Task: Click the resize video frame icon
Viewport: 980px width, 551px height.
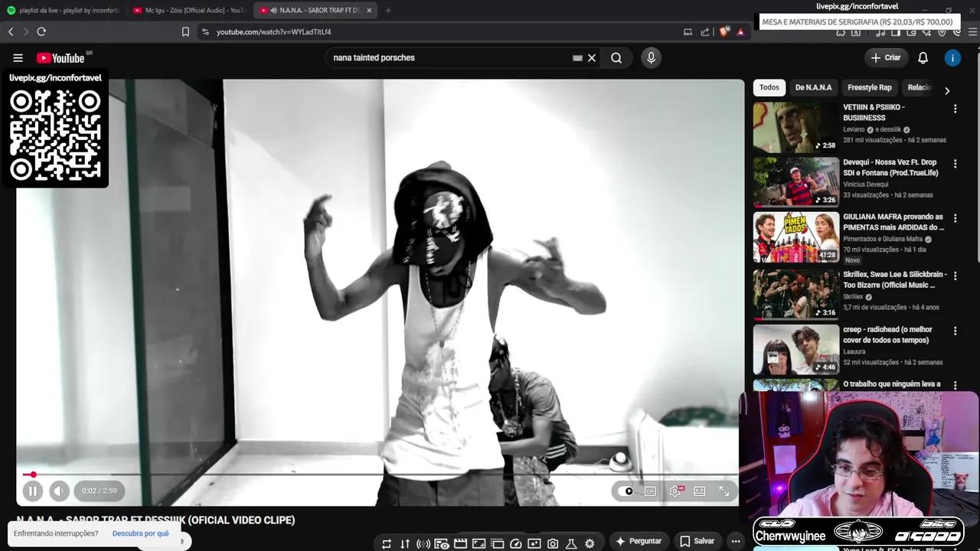Action: coord(479,544)
